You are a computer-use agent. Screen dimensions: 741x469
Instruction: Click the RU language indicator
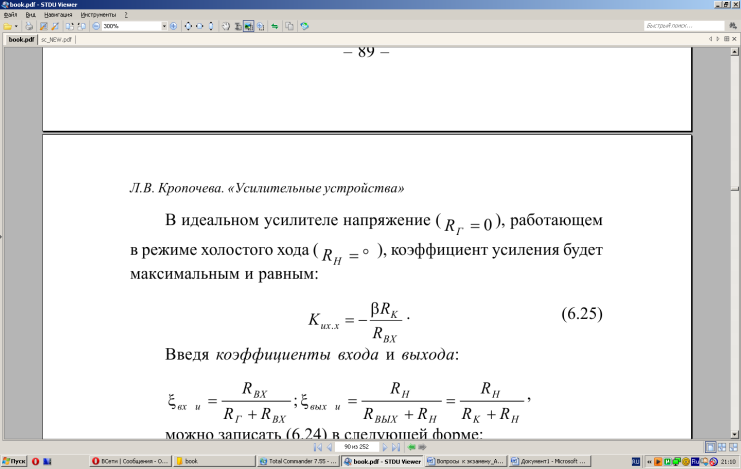point(636,461)
